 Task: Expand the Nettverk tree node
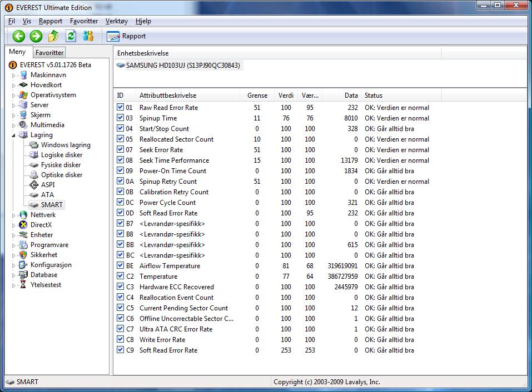pos(13,215)
